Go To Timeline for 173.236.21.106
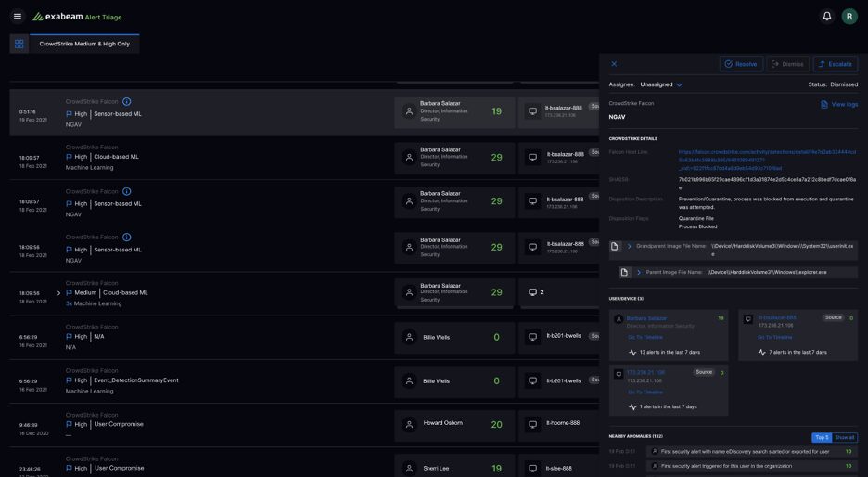 (645, 393)
